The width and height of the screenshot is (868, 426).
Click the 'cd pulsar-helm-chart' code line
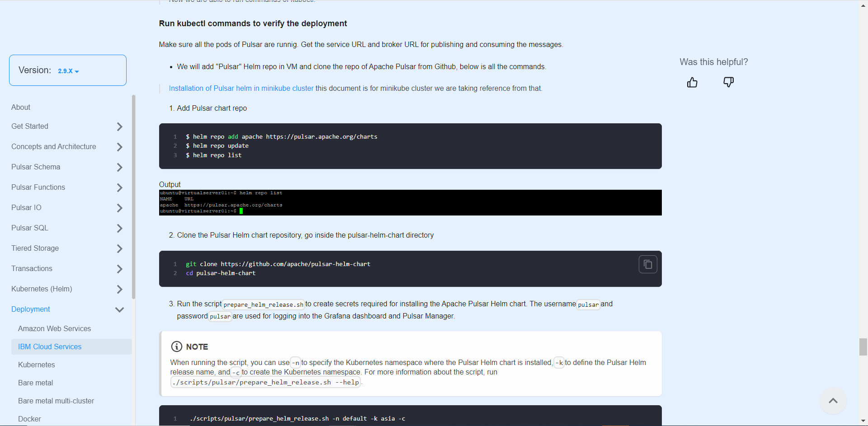[x=221, y=273]
